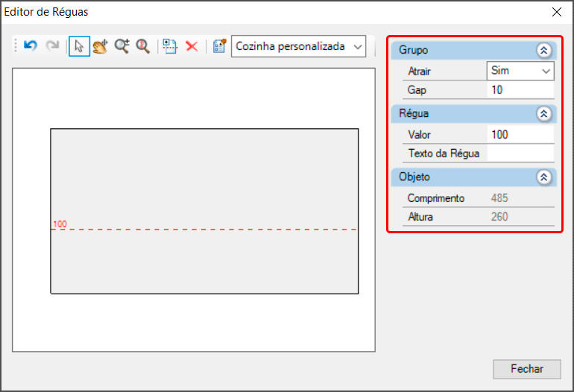Click the undo arrow icon
This screenshot has height=392, width=574.
click(x=31, y=46)
